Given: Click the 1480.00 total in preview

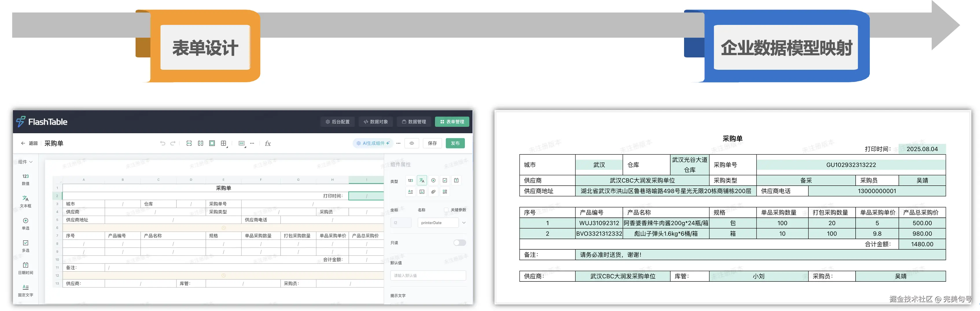Looking at the screenshot, I should pyautogui.click(x=922, y=244).
